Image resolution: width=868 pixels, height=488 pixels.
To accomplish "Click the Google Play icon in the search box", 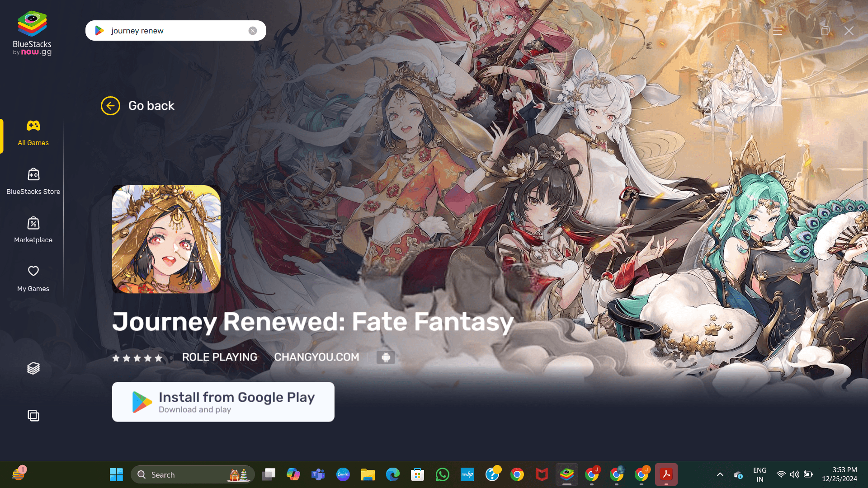I will click(x=99, y=31).
